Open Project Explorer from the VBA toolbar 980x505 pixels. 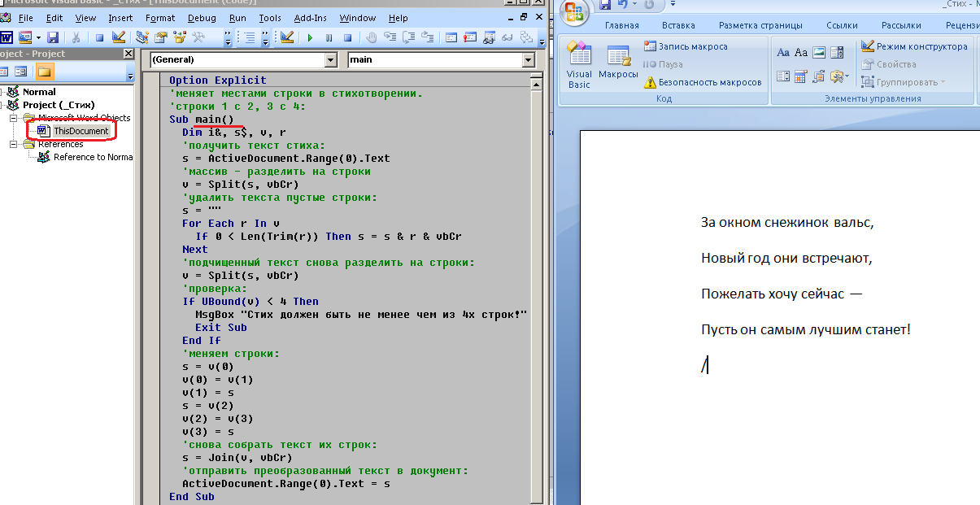pyautogui.click(x=142, y=37)
